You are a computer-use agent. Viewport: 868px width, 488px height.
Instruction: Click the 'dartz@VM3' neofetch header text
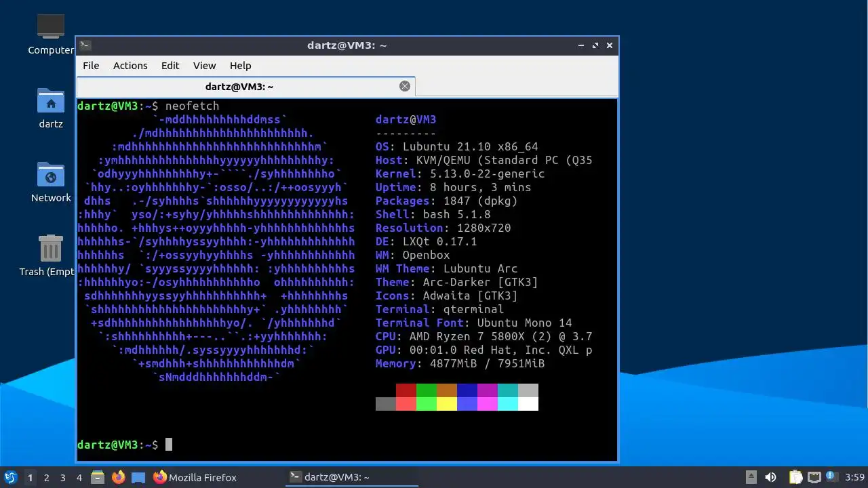point(406,119)
